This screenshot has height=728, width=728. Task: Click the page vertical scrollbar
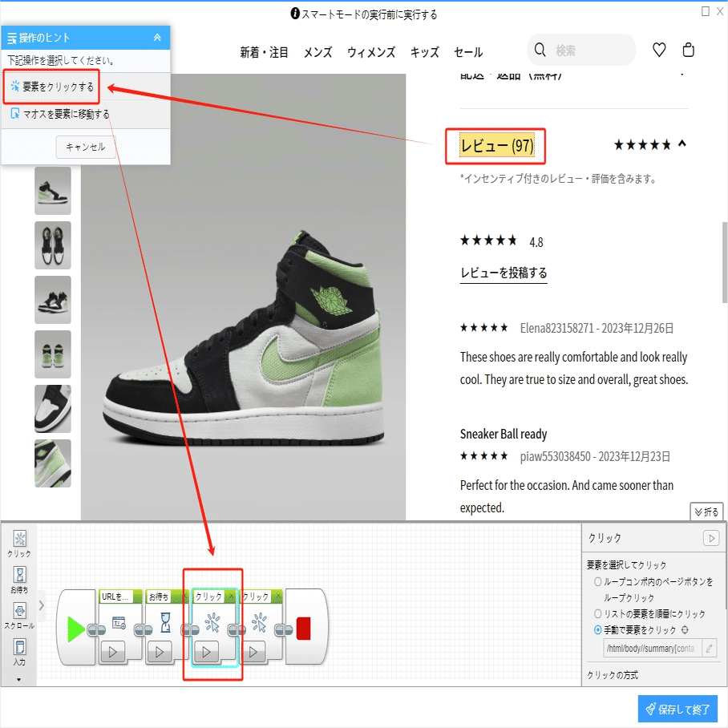click(x=724, y=262)
